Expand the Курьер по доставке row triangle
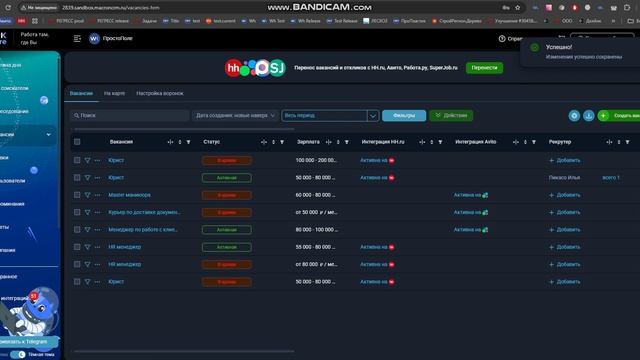The image size is (640, 360). tap(87, 212)
